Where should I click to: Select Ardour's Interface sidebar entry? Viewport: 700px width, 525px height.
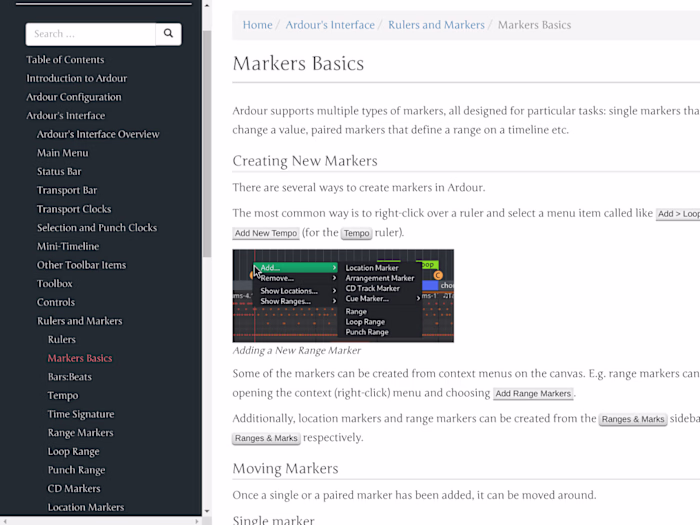click(66, 116)
